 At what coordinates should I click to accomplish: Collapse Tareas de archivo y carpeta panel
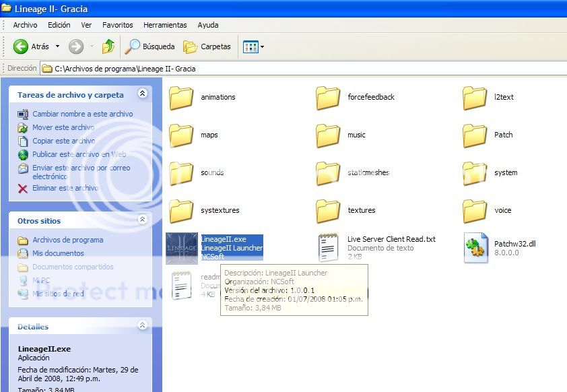pyautogui.click(x=143, y=94)
